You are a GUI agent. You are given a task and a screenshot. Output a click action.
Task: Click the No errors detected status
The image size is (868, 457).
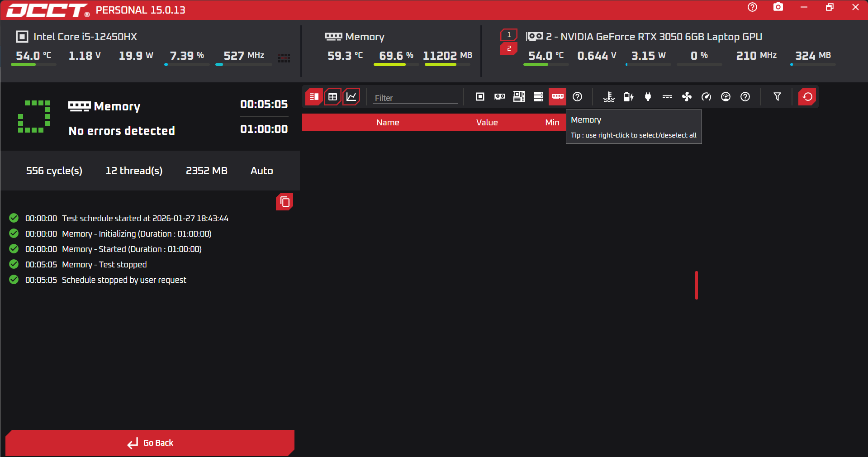click(122, 131)
